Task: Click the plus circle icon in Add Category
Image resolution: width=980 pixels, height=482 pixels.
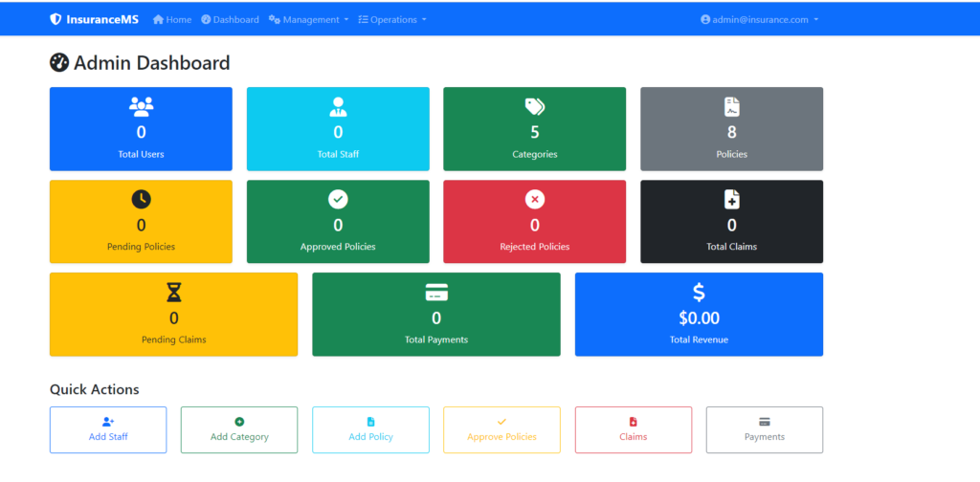Action: tap(239, 422)
